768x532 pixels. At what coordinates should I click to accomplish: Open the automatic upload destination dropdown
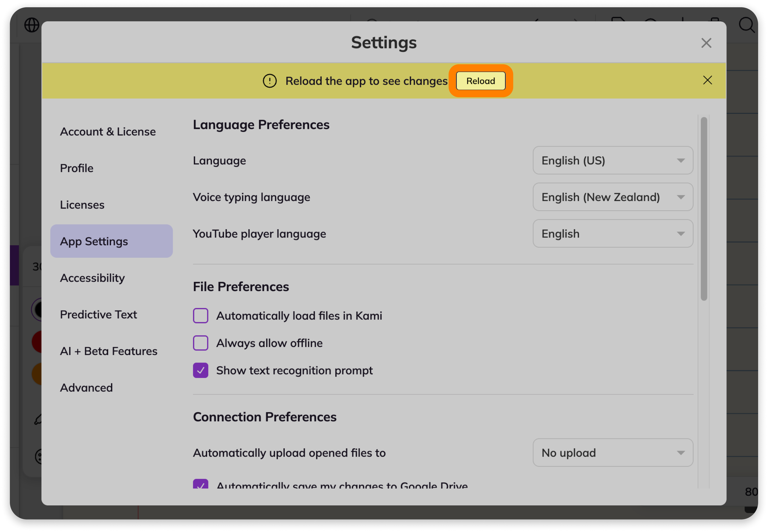coord(613,453)
